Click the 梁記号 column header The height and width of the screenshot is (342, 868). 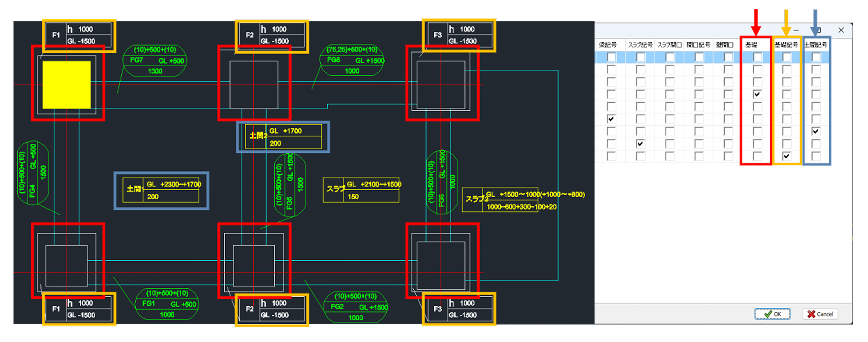608,45
